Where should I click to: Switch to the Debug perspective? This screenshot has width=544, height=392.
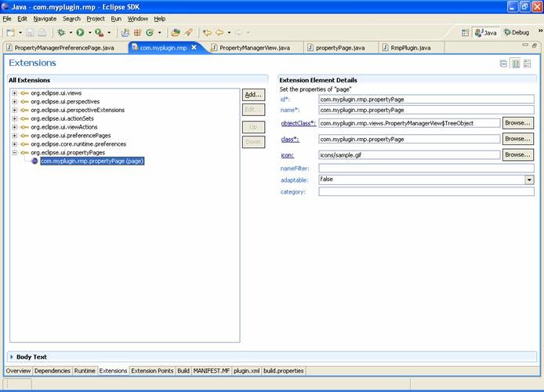(x=517, y=32)
